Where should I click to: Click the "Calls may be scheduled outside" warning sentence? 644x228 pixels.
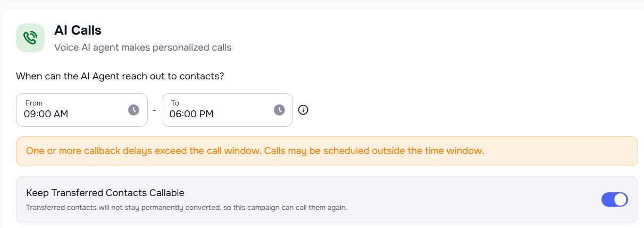click(x=374, y=151)
